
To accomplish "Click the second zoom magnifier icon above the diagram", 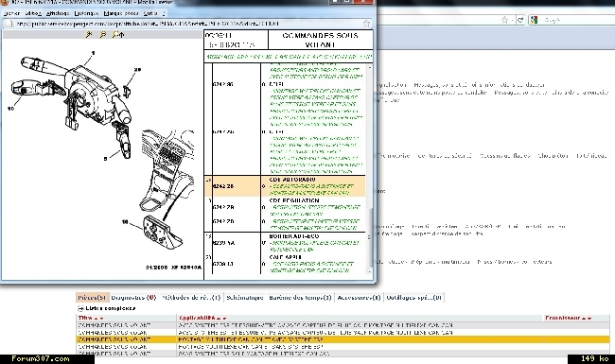I will click(x=103, y=35).
